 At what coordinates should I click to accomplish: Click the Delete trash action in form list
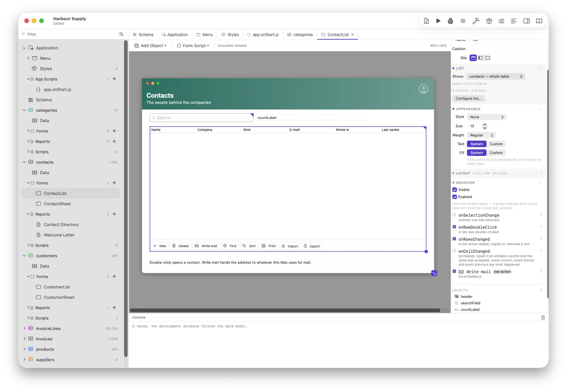coord(180,246)
